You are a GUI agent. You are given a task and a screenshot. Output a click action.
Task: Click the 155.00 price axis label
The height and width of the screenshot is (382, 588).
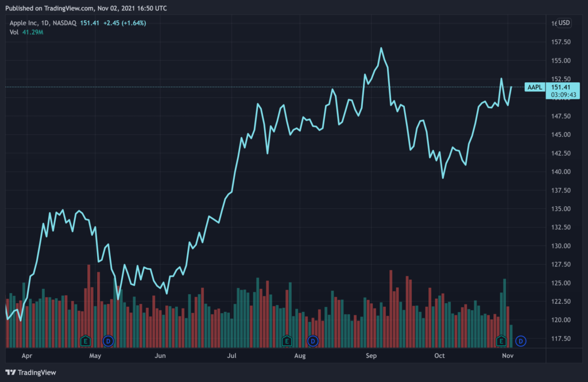pos(560,60)
